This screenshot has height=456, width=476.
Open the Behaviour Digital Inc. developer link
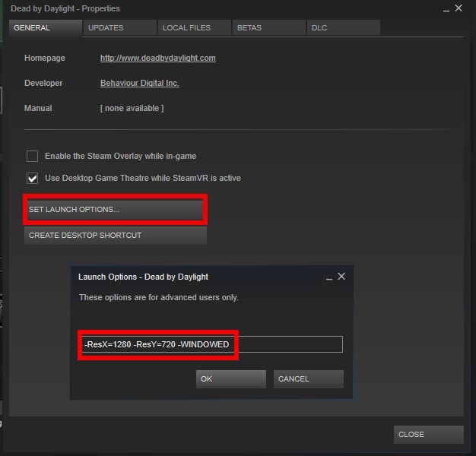140,83
